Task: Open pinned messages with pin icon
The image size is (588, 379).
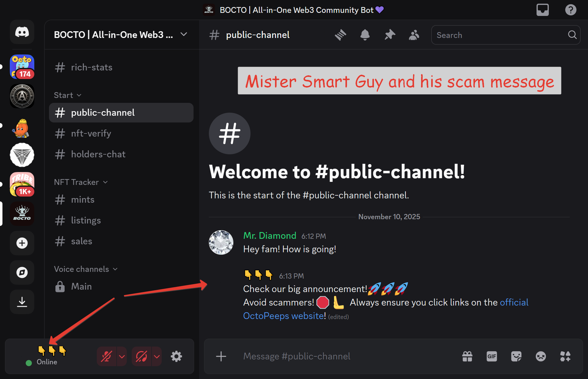Action: (x=390, y=35)
